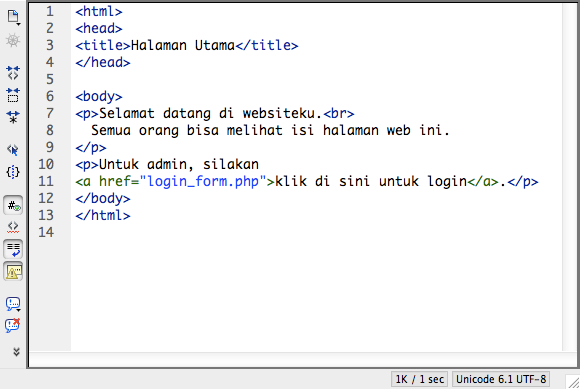Click the opening <html> tag

pos(99,11)
